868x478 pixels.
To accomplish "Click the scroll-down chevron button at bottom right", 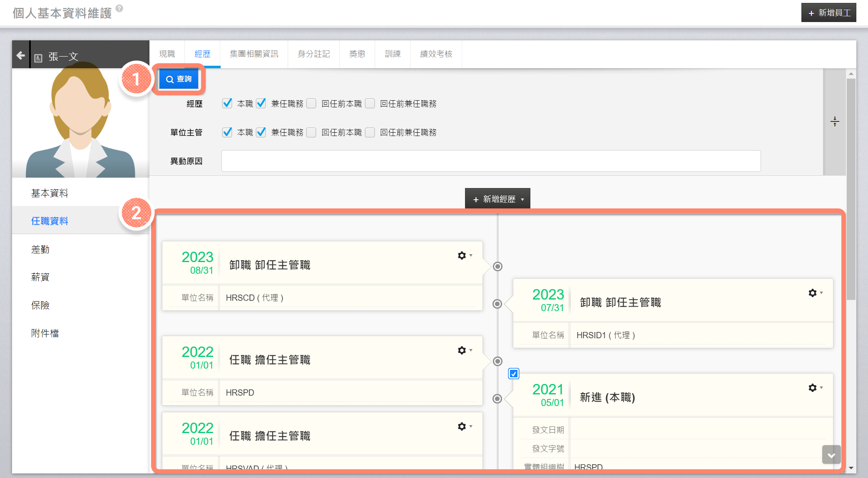I will coord(831,455).
